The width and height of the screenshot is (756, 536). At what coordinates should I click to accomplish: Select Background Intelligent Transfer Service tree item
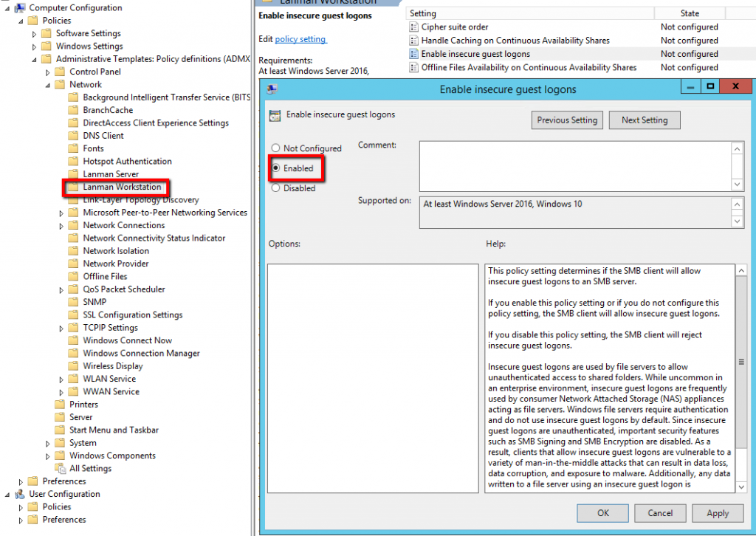pos(166,97)
